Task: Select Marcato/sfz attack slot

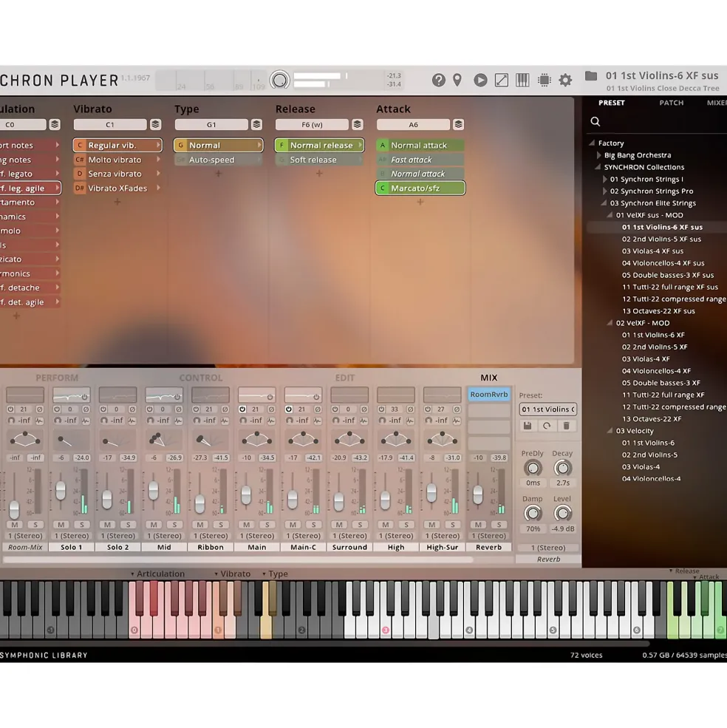Action: tap(420, 188)
